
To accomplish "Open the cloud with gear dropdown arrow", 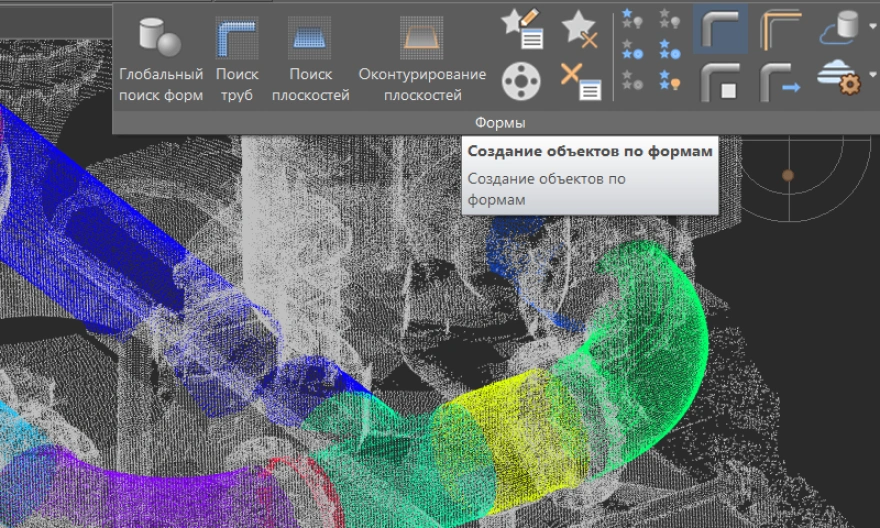I will 873,76.
